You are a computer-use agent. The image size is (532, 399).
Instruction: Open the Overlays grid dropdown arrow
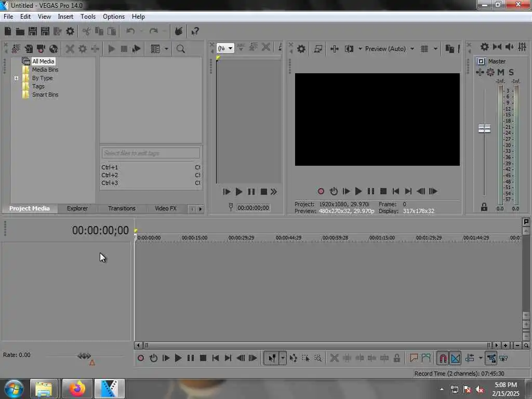click(435, 49)
